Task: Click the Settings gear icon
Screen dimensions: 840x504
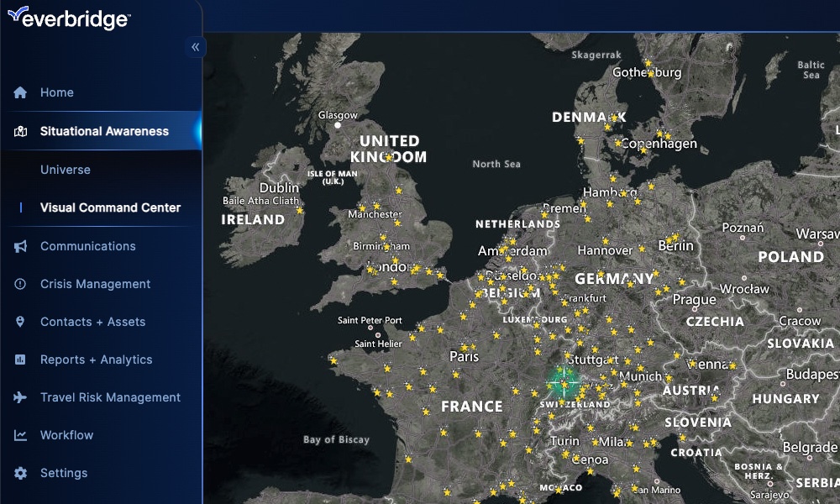Action: tap(20, 474)
